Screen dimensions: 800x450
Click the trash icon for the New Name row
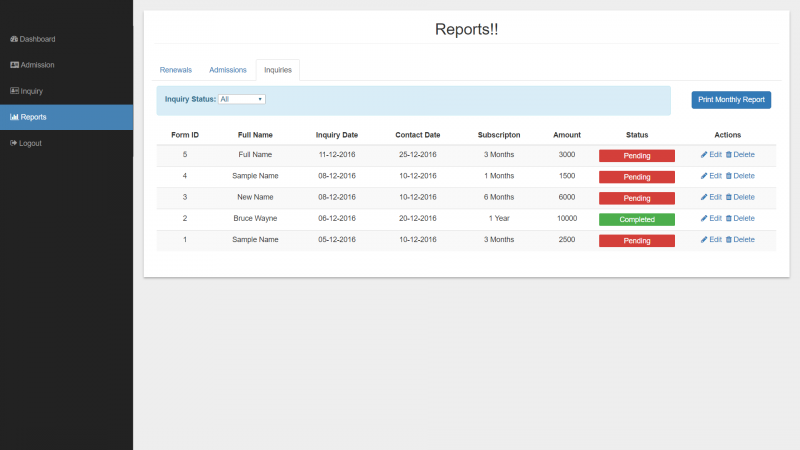pos(729,197)
